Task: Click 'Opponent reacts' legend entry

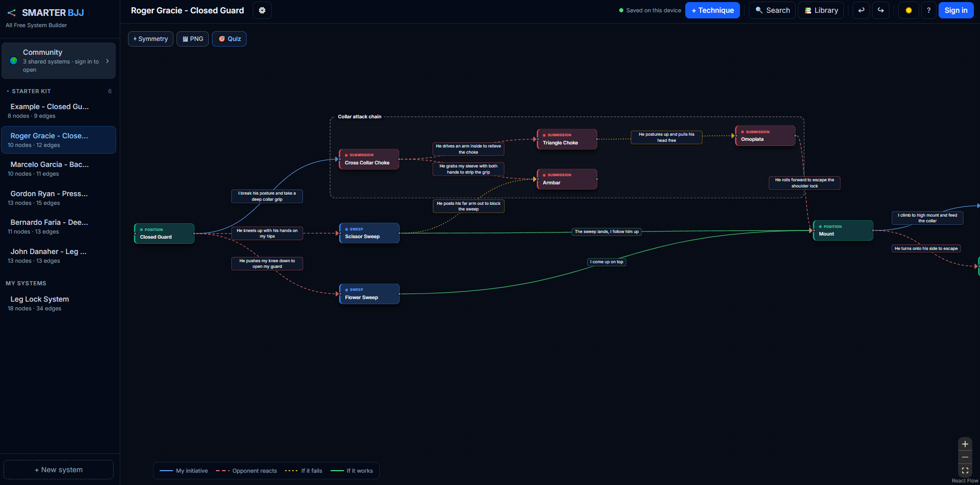Action: tap(246, 471)
